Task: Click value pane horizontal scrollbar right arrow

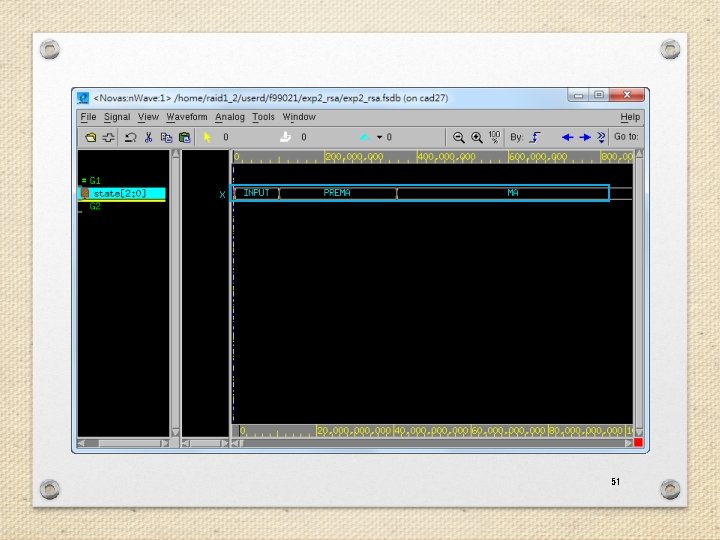Action: (225, 444)
